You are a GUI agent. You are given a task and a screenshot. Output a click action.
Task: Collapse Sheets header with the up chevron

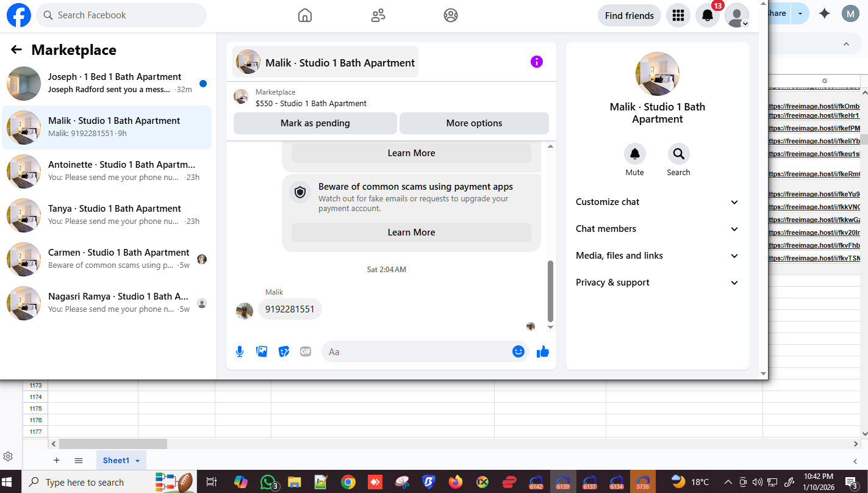point(846,44)
